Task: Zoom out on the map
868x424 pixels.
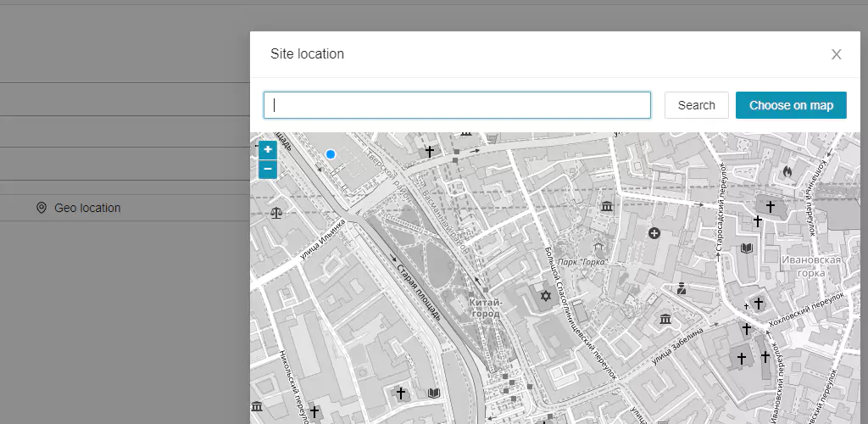Action: 268,170
